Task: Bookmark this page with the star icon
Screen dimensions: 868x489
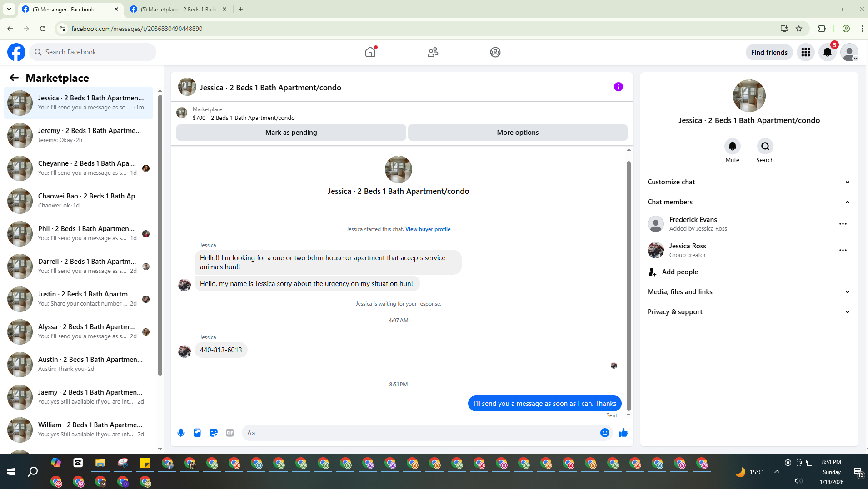Action: pyautogui.click(x=799, y=29)
